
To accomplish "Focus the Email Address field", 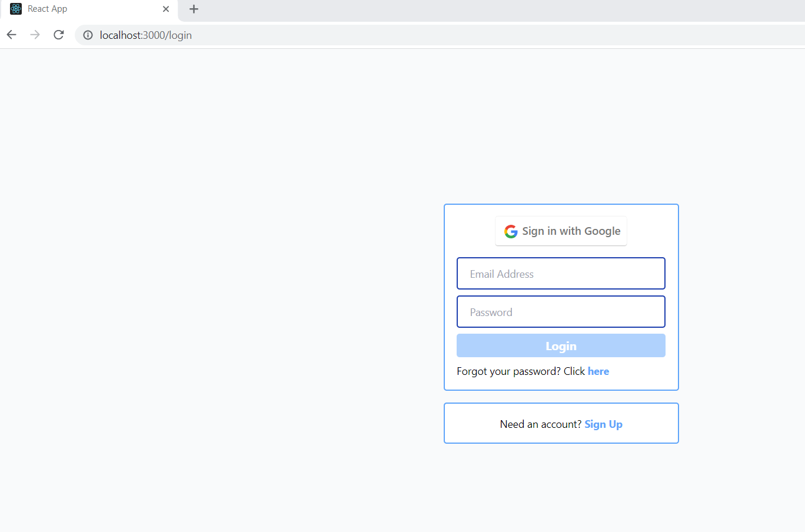I will 561,273.
